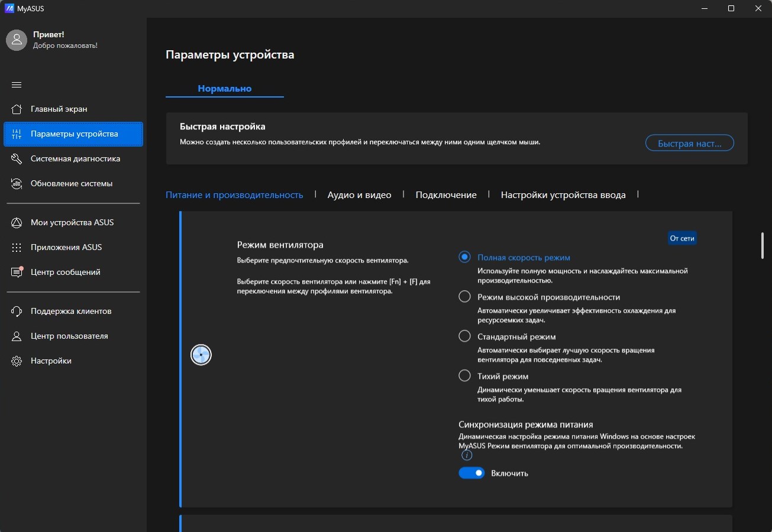The width and height of the screenshot is (772, 532).
Task: Click the headset icon for Поддержка клиентов
Action: (17, 311)
